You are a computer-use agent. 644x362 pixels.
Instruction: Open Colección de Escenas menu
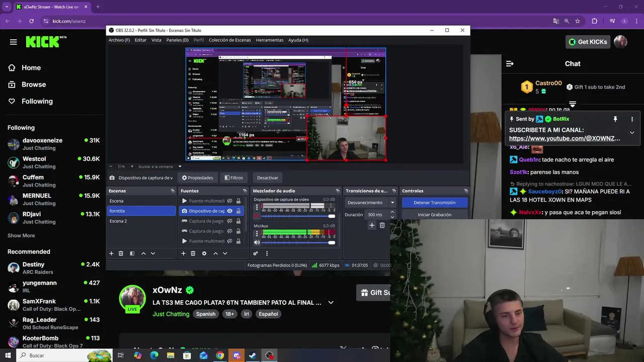[229, 40]
